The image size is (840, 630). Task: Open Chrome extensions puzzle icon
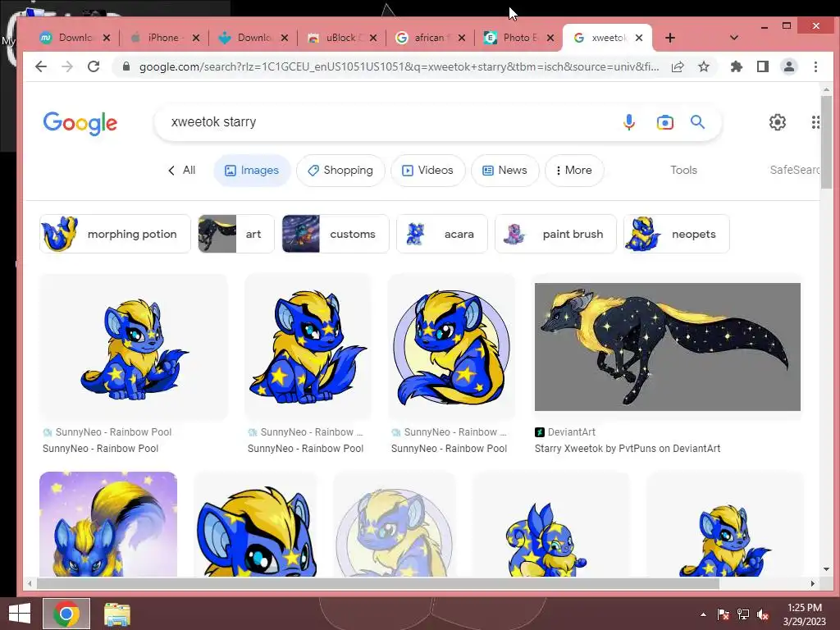point(737,66)
